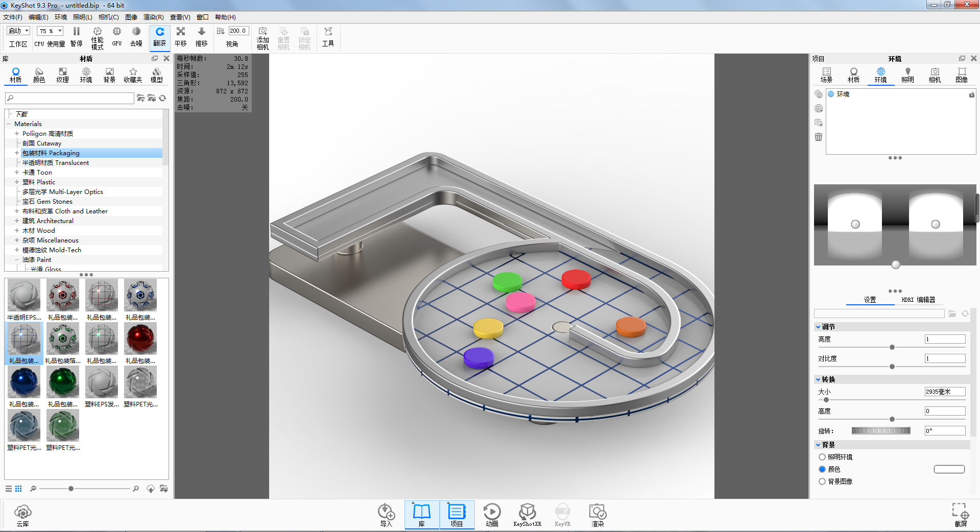980x532 pixels.
Task: Expand the Poliigon 高清材质 folder
Action: (x=17, y=134)
